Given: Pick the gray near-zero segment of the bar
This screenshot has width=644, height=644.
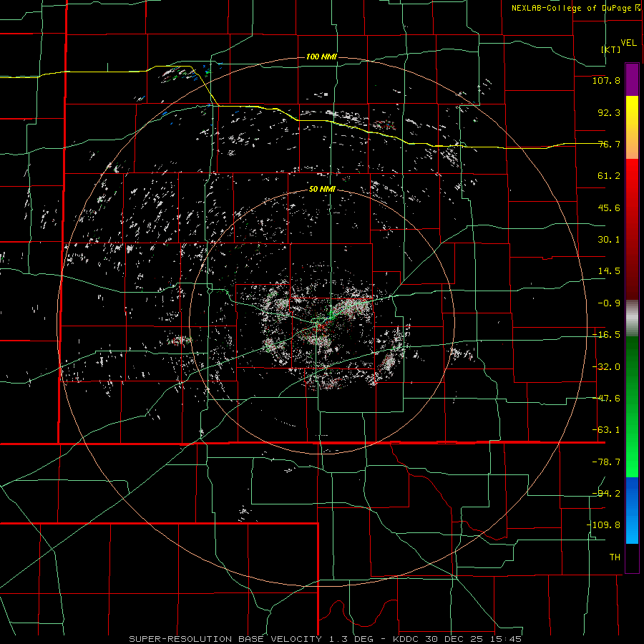Looking at the screenshot, I should click(x=632, y=318).
